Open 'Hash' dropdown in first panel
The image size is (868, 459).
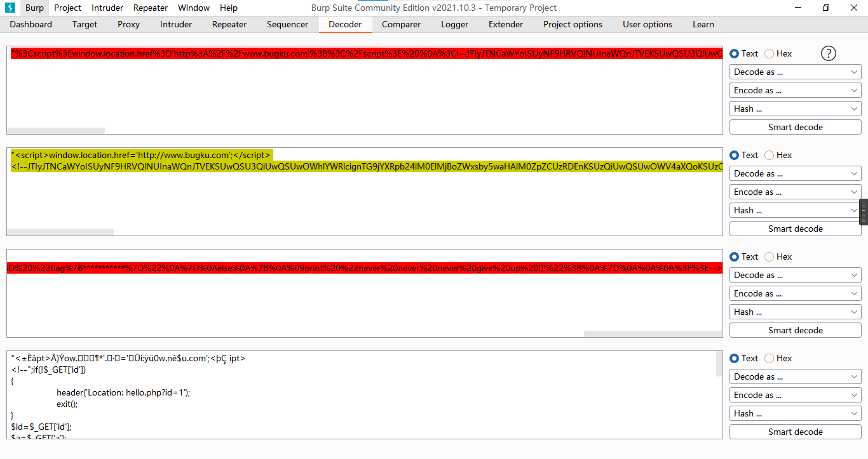796,109
